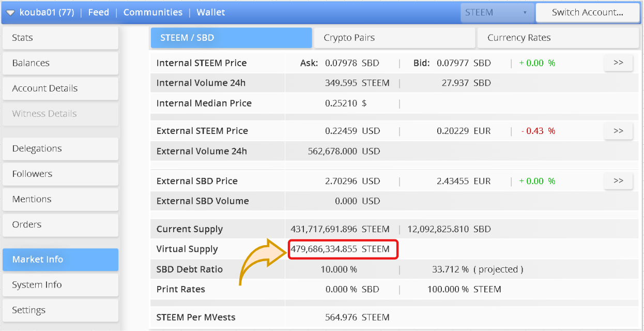Open the Balances sidebar section
Viewport: 644px width, 331px height.
[x=60, y=63]
